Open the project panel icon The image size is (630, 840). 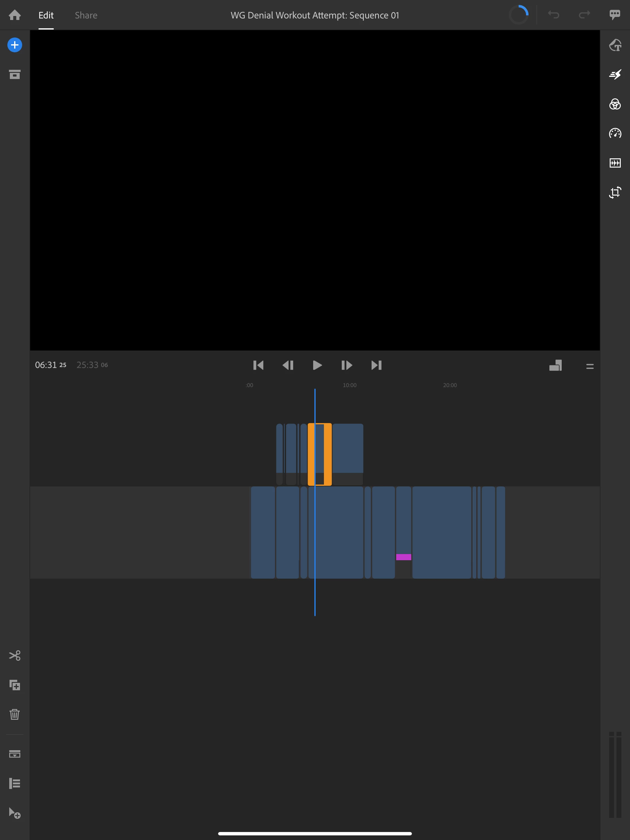click(x=14, y=74)
